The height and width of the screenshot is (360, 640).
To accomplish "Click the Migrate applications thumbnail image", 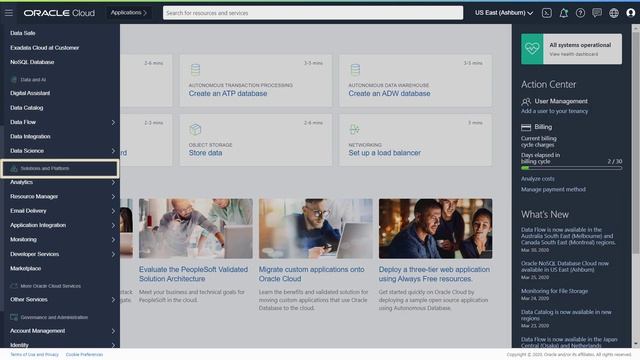I will coord(316,229).
